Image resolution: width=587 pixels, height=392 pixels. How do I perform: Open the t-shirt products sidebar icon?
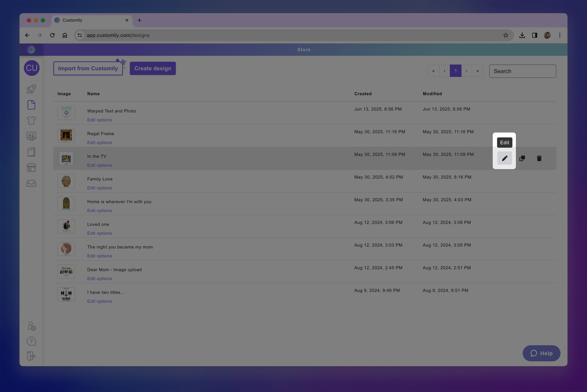coord(31,120)
